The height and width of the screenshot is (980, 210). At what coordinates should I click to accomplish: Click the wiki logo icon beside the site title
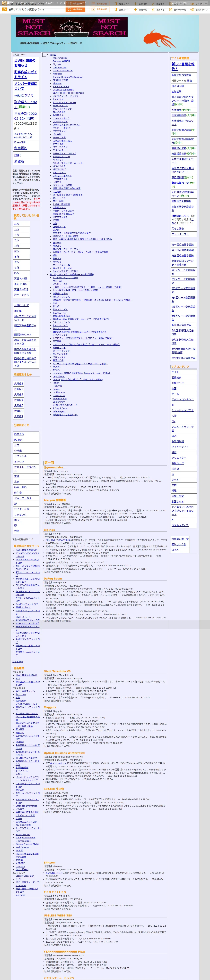(x=5, y=9)
